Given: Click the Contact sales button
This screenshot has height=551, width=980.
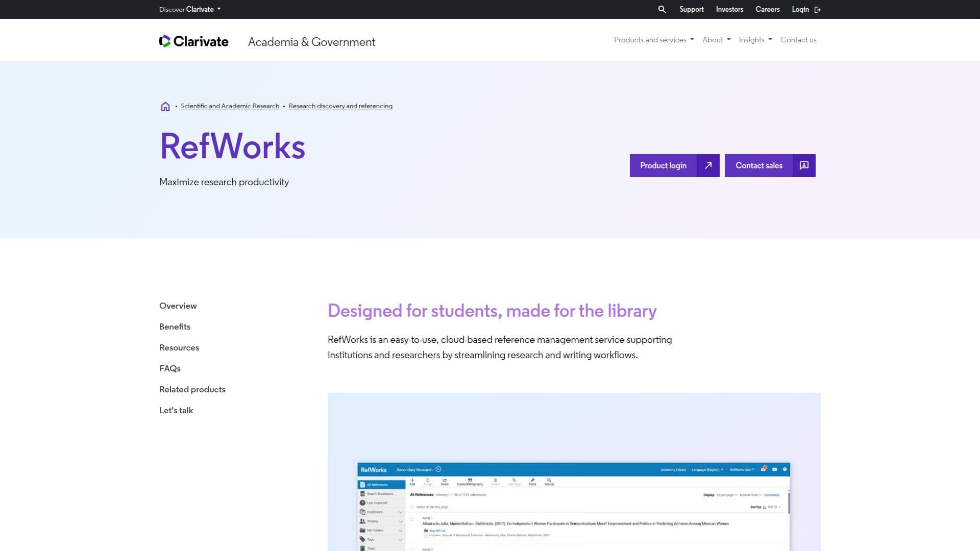Looking at the screenshot, I should [x=770, y=165].
